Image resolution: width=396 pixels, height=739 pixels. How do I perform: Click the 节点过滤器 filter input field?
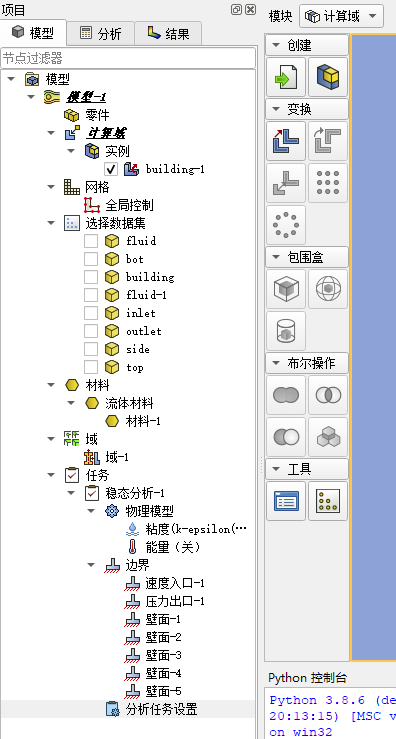click(128, 58)
